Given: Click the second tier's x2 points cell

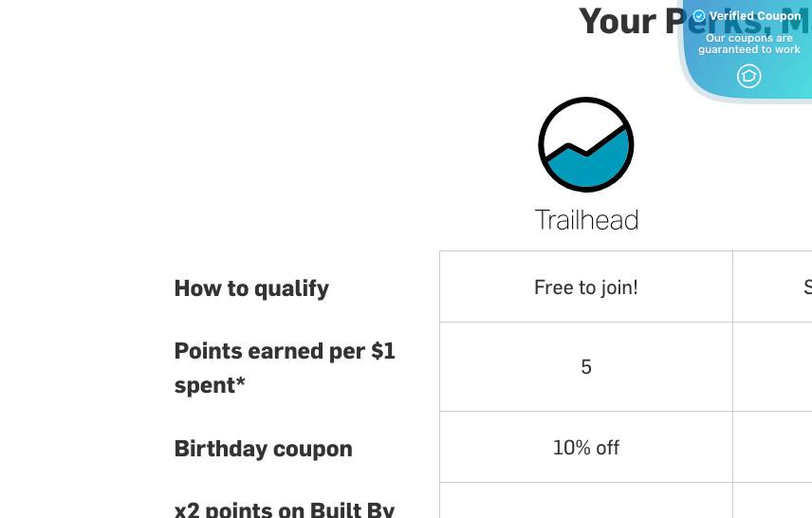Looking at the screenshot, I should pyautogui.click(x=773, y=501).
